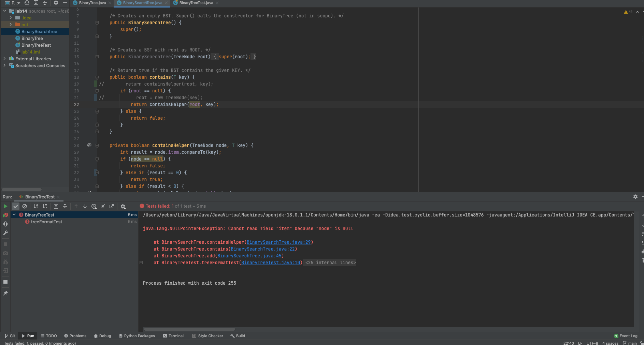Sort test results alphabetically
Viewport: 644px width, 345px height.
click(36, 206)
